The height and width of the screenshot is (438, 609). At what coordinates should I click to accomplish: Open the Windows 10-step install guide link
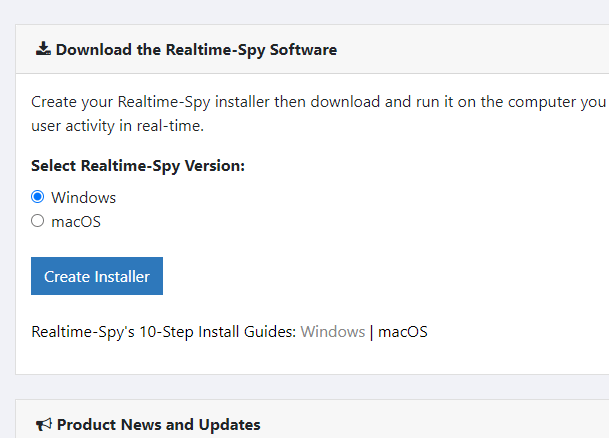(x=333, y=332)
